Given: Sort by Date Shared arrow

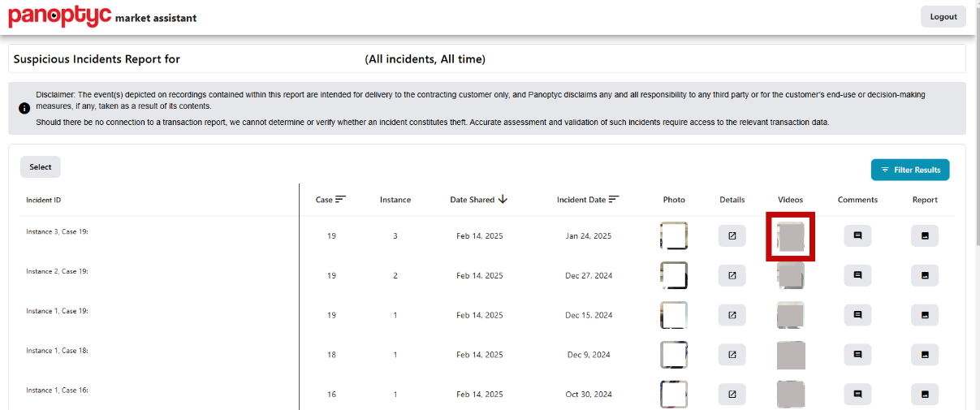Looking at the screenshot, I should coord(503,200).
